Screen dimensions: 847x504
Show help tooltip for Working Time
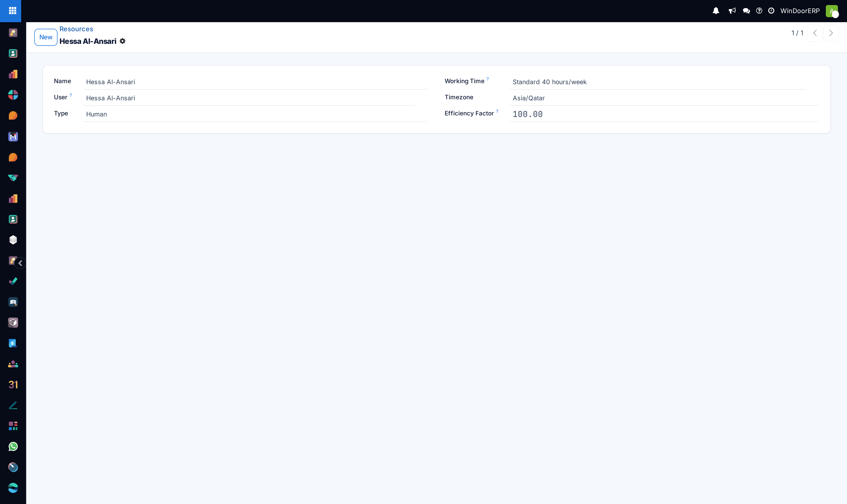tap(488, 79)
